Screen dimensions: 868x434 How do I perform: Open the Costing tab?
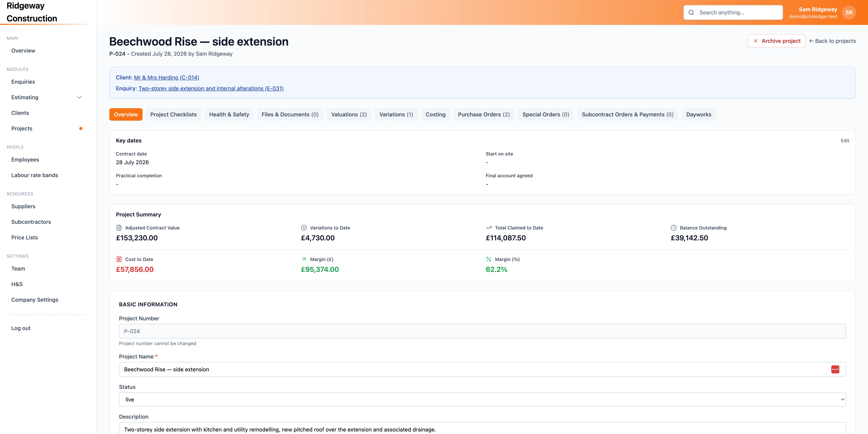(435, 115)
